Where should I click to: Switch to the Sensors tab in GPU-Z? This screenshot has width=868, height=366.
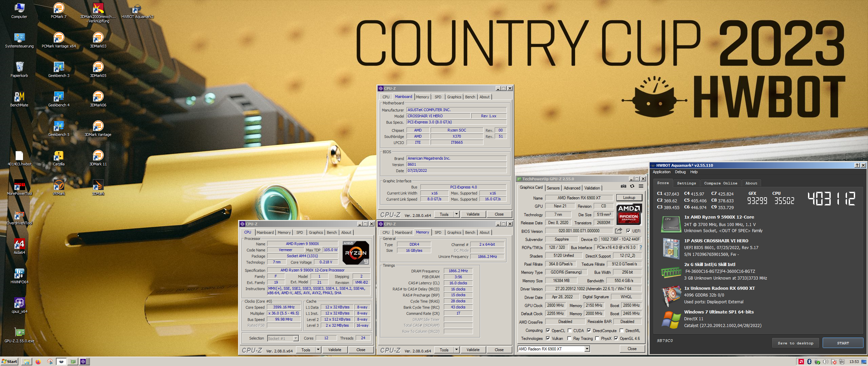coord(553,188)
